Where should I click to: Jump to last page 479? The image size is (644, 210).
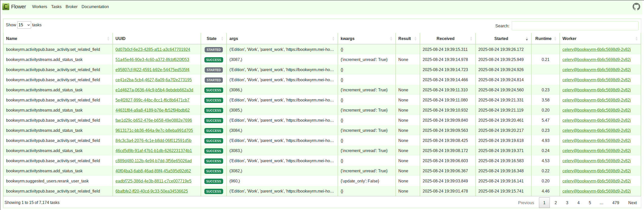(616, 203)
